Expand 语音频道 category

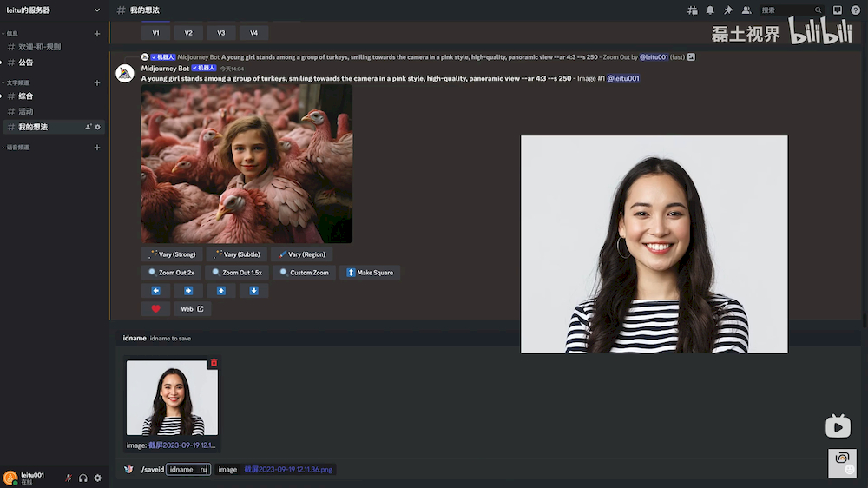coord(16,148)
